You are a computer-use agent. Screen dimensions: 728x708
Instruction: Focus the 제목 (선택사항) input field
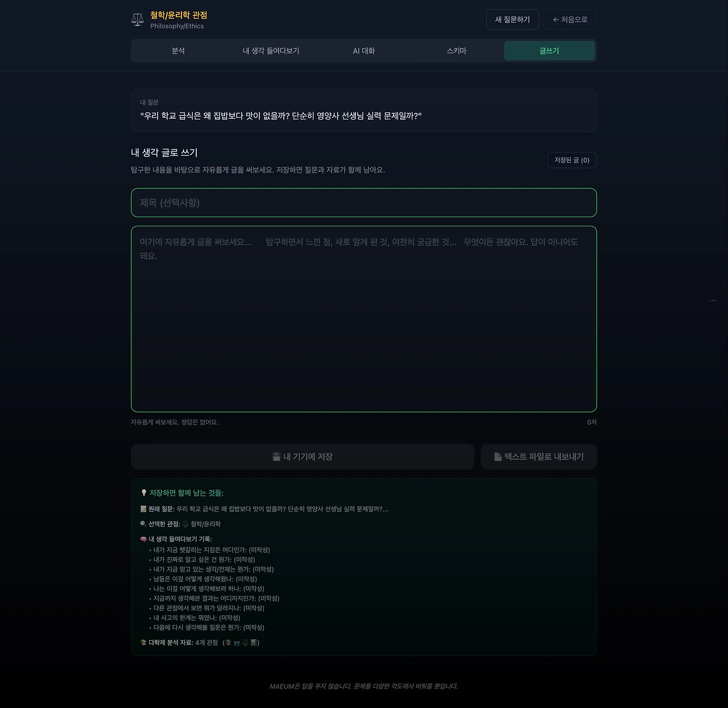(x=364, y=202)
